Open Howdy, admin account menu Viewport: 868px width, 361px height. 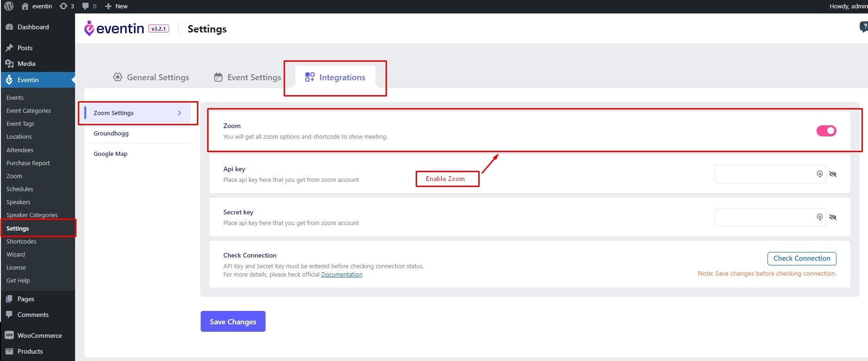click(848, 6)
